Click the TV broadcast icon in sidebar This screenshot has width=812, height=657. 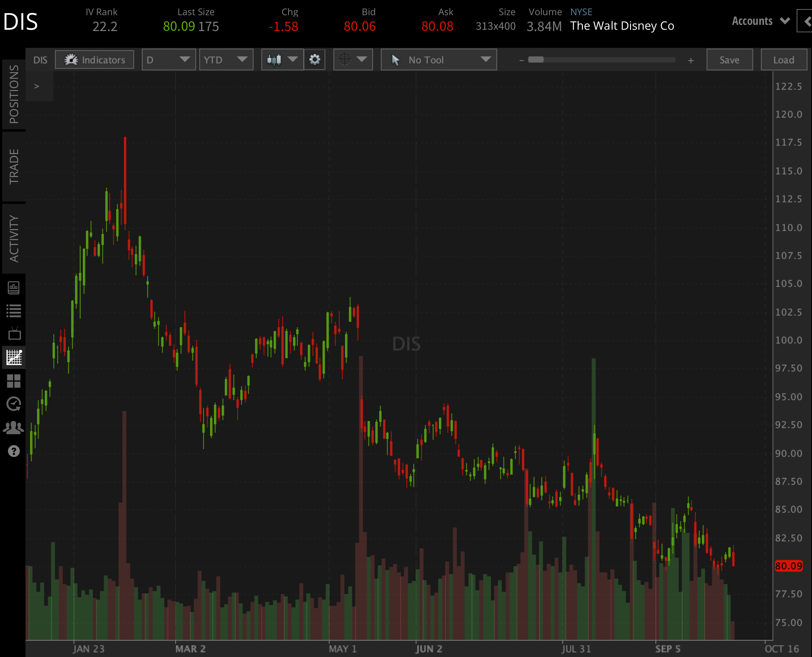pyautogui.click(x=14, y=334)
